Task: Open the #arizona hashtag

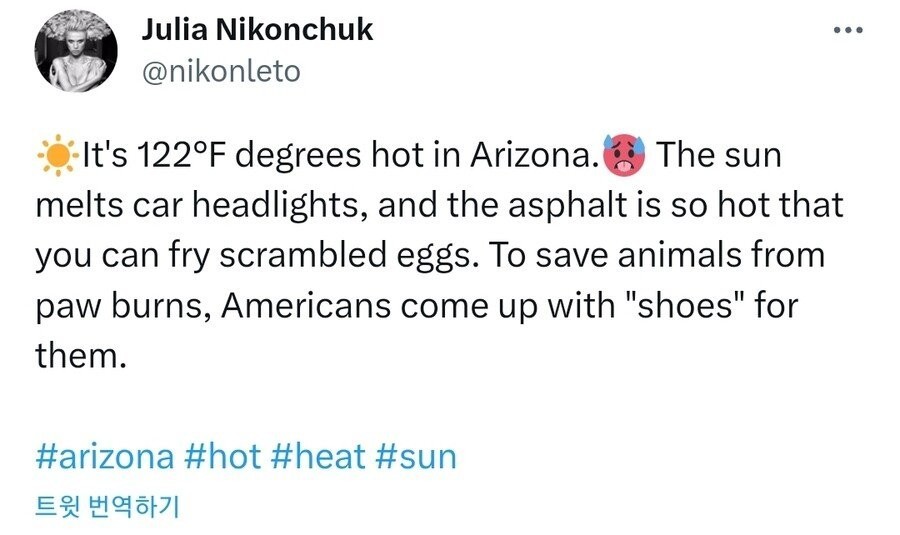Action: point(104,458)
